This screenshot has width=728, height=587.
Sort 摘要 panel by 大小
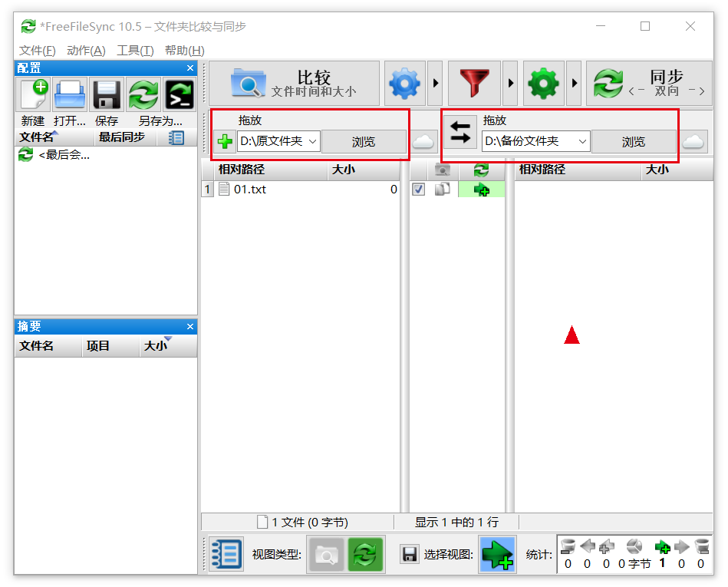click(x=169, y=346)
